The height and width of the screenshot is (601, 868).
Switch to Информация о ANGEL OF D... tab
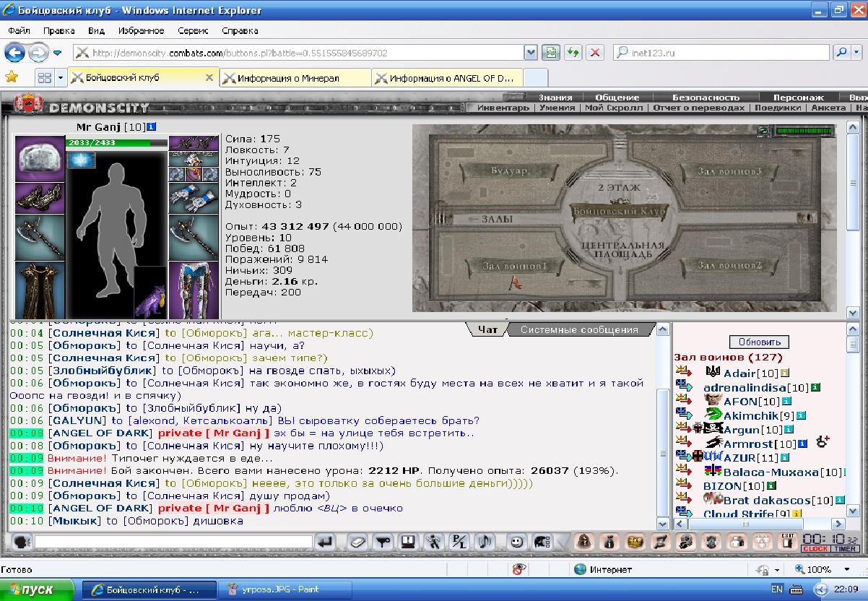pyautogui.click(x=448, y=78)
